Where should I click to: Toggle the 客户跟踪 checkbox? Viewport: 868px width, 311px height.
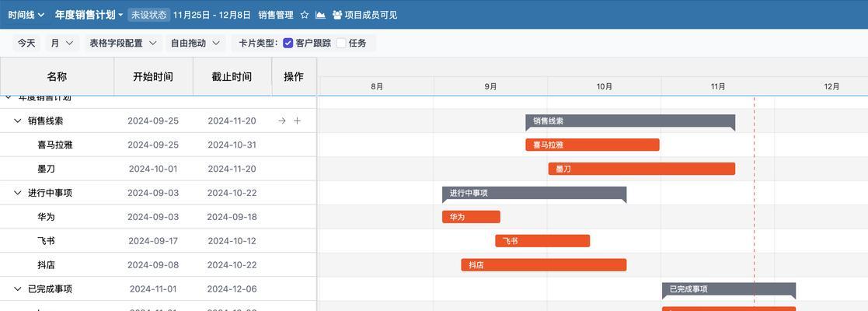coord(288,43)
